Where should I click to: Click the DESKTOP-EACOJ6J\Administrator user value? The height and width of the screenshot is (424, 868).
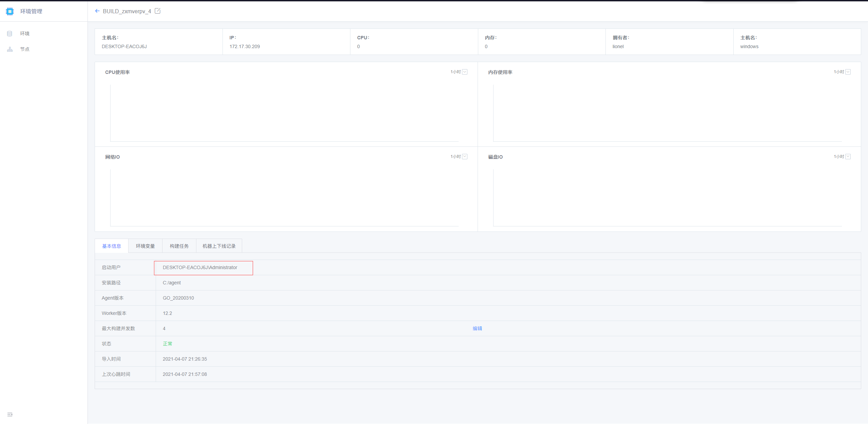200,267
